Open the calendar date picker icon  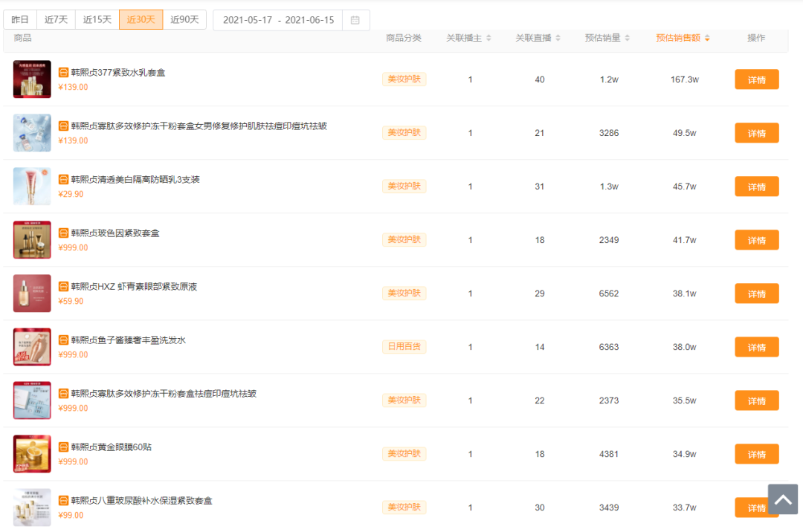click(x=355, y=20)
